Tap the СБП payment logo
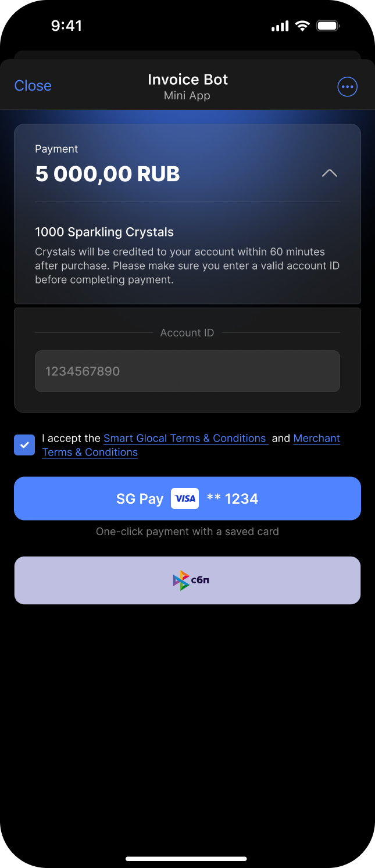Viewport: 375px width, 868px height. click(x=191, y=580)
